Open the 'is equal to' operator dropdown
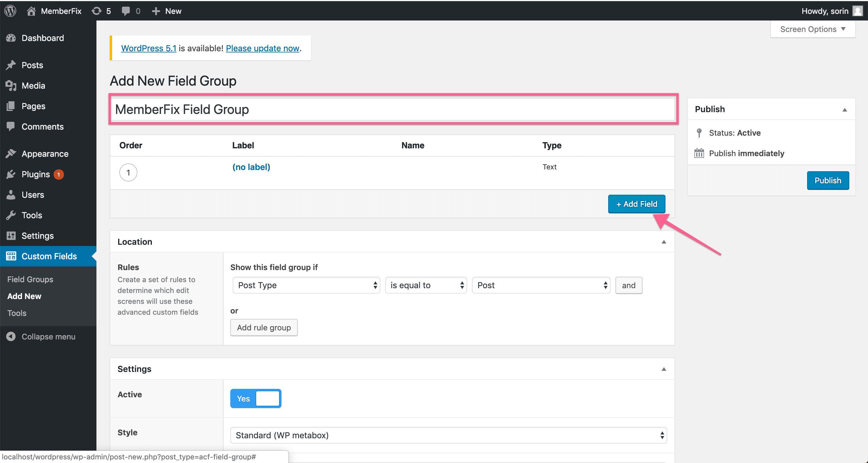 pyautogui.click(x=426, y=285)
